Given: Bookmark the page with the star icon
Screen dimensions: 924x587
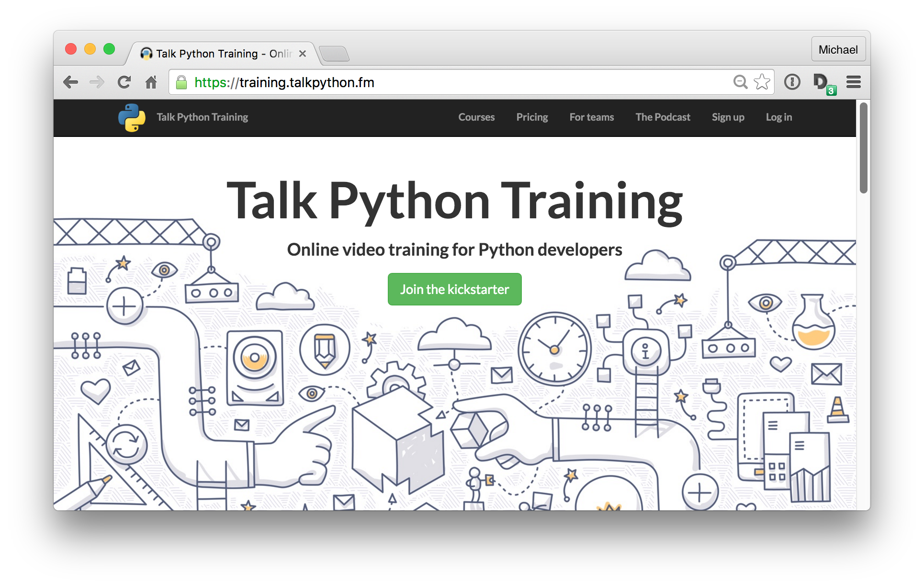Looking at the screenshot, I should [761, 82].
